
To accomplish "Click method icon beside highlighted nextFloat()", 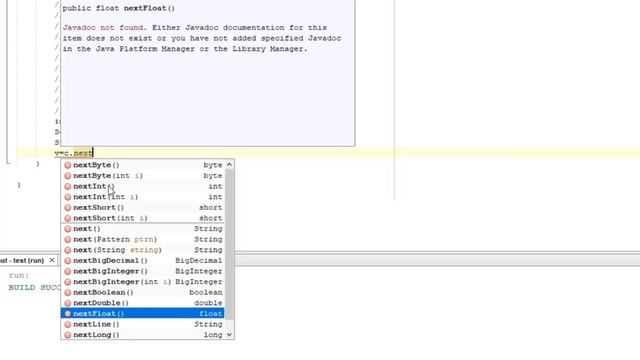I will click(x=68, y=313).
